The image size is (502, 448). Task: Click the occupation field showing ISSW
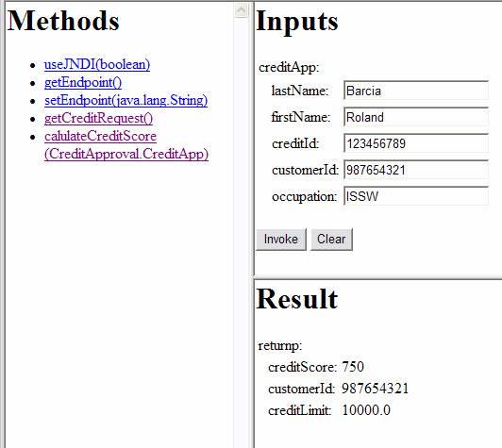416,196
